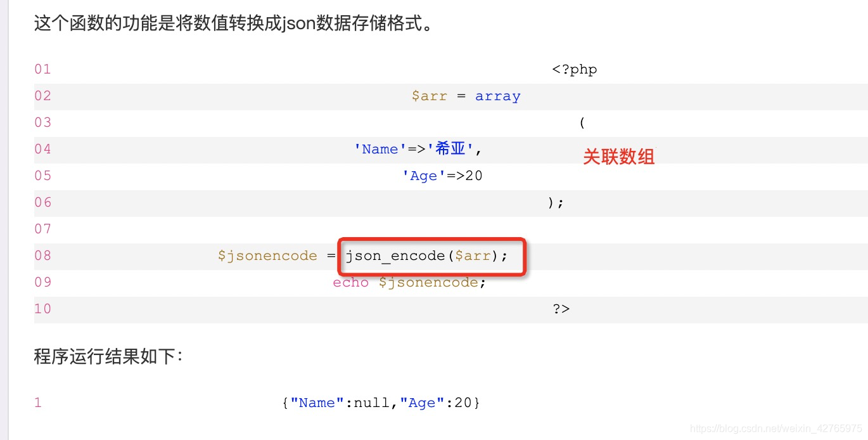Click the "Name" key in output
Screen dimensions: 868x440
[317, 403]
